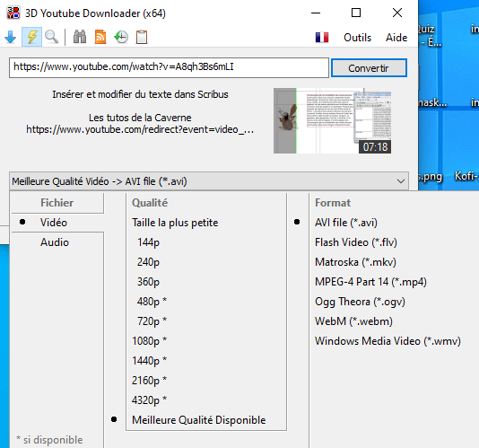Select the Audio file type

(55, 242)
